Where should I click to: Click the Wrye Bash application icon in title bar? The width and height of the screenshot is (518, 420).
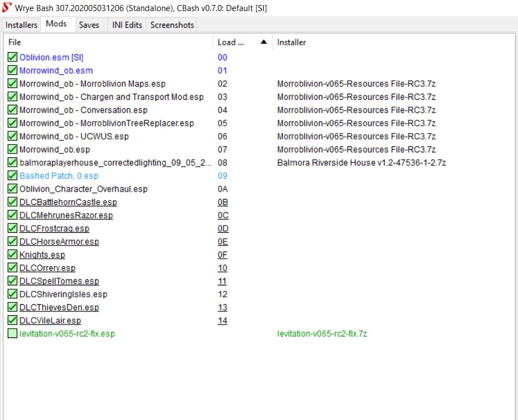coord(7,8)
